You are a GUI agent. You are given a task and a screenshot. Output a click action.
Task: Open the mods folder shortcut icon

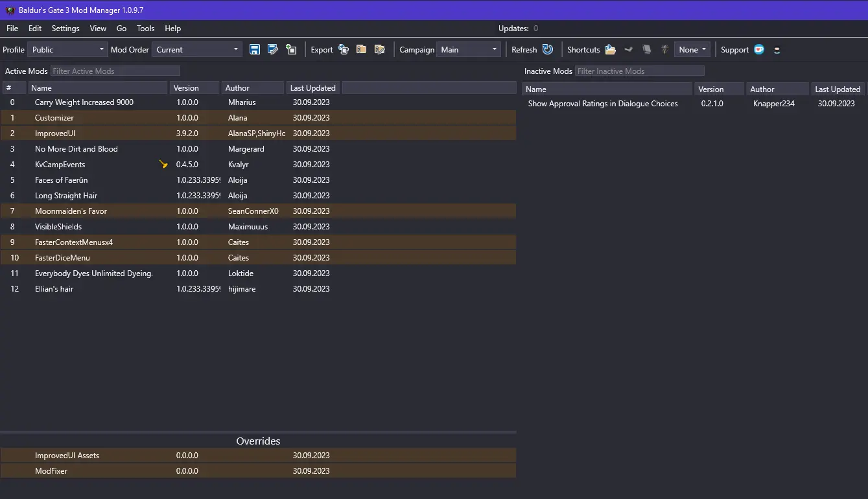610,49
